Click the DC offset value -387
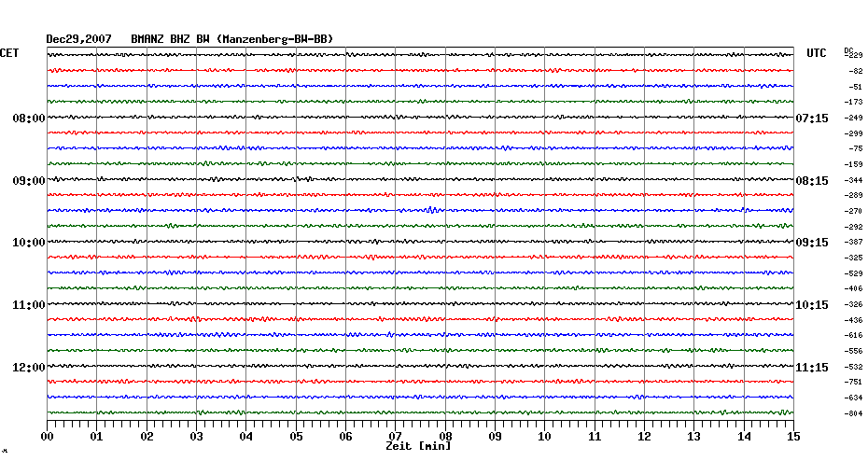This screenshot has height=461, width=868. (854, 243)
